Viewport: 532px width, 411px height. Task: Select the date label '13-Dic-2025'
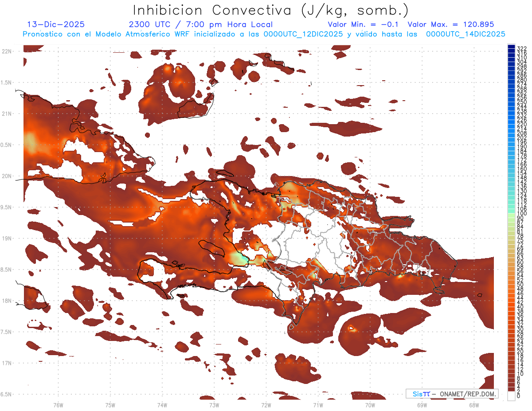pos(56,25)
